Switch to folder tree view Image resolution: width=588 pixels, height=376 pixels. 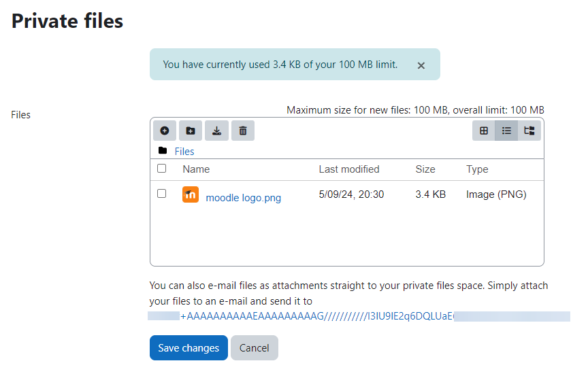pos(529,131)
